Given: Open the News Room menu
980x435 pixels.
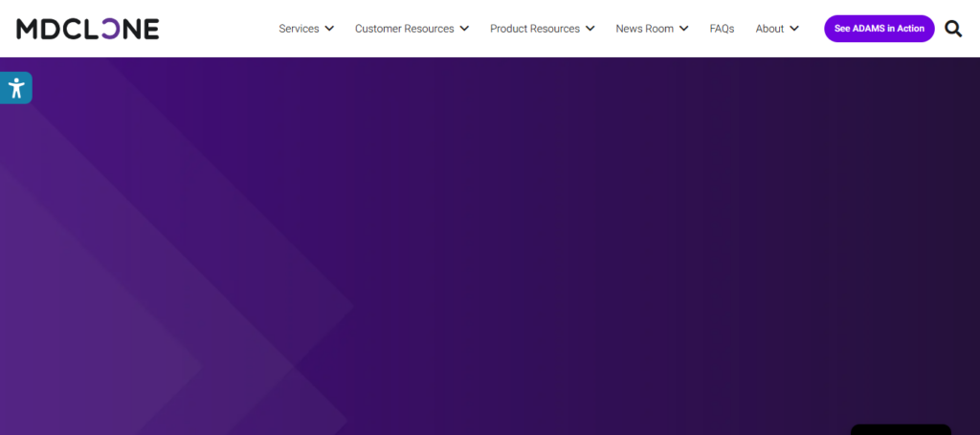Looking at the screenshot, I should pos(644,29).
